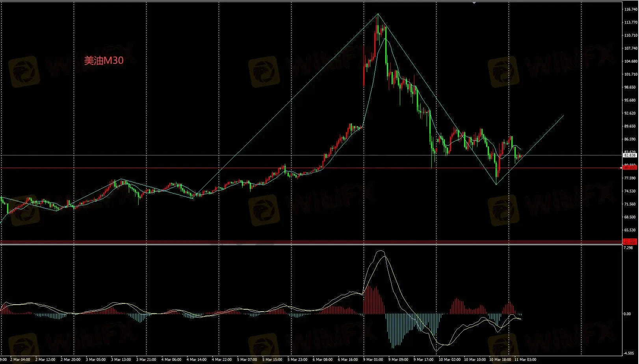Click the 95.680 price axis label

tap(631, 100)
